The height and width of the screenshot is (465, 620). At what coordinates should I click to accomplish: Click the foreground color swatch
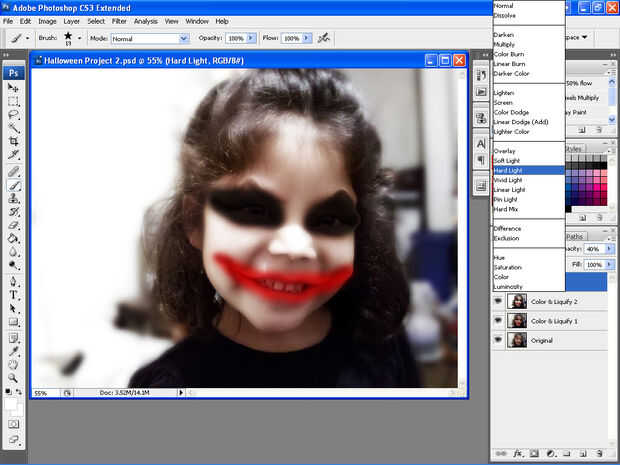click(11, 405)
